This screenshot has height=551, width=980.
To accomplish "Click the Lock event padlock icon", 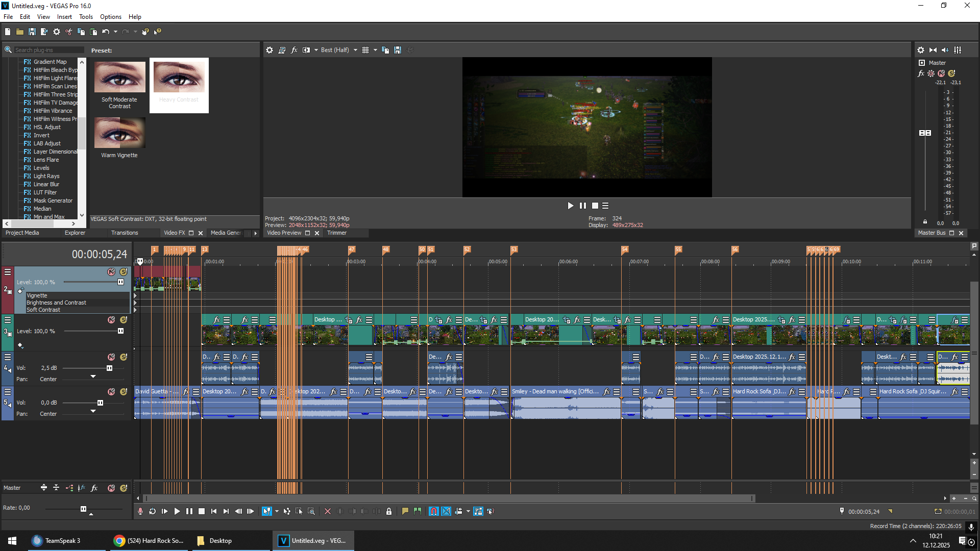I will [389, 511].
